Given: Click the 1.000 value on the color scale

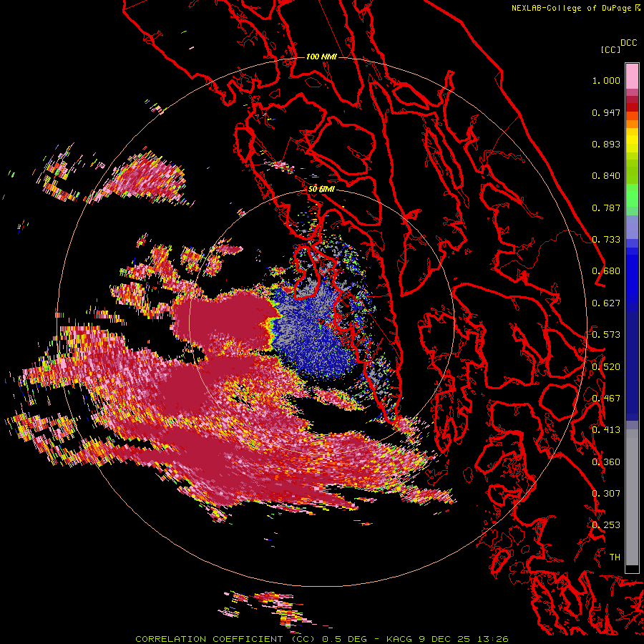Looking at the screenshot, I should point(606,80).
